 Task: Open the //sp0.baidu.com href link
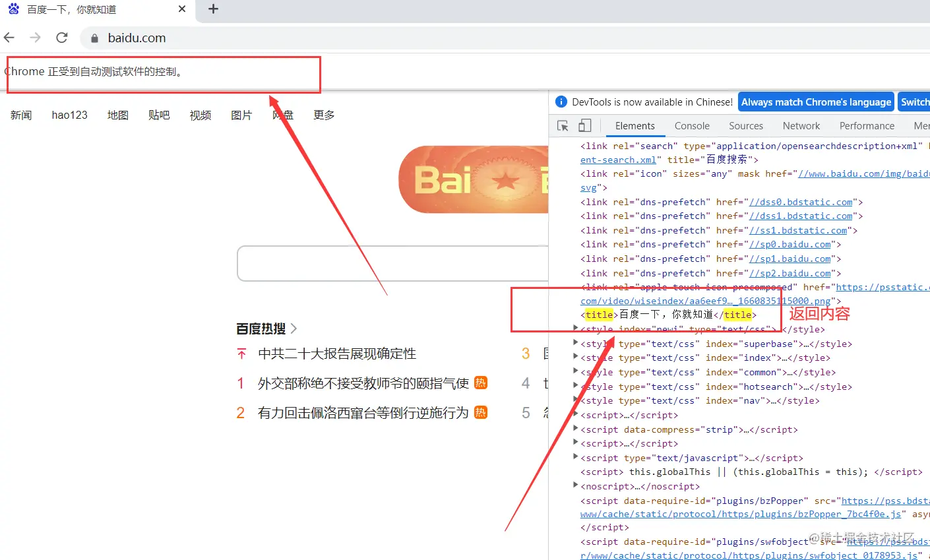pyautogui.click(x=790, y=244)
